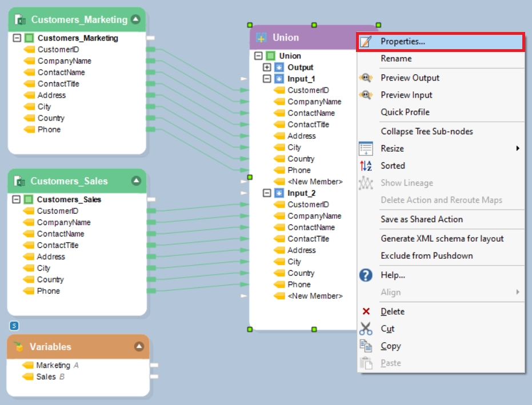Viewport: 532px width, 405px height.
Task: Select New Member under Input_1
Action: [315, 182]
